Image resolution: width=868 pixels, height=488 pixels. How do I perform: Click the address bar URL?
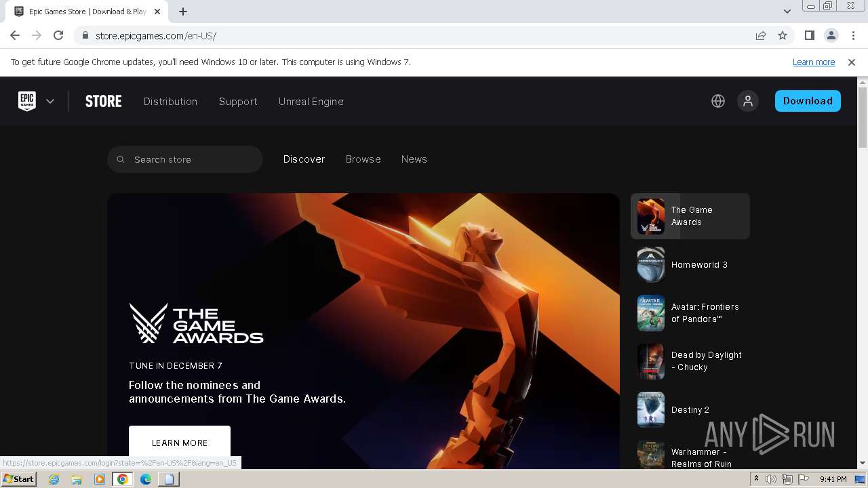tap(156, 35)
